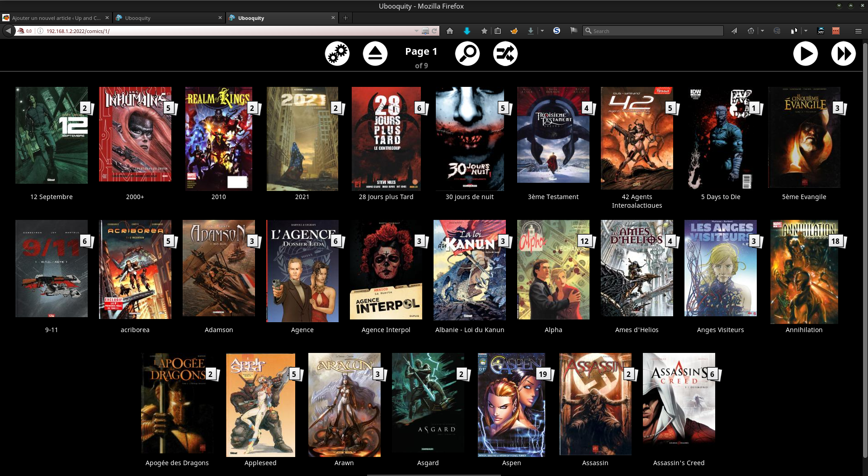Open the Annihilation comic cover
This screenshot has width=868, height=476.
tap(804, 272)
